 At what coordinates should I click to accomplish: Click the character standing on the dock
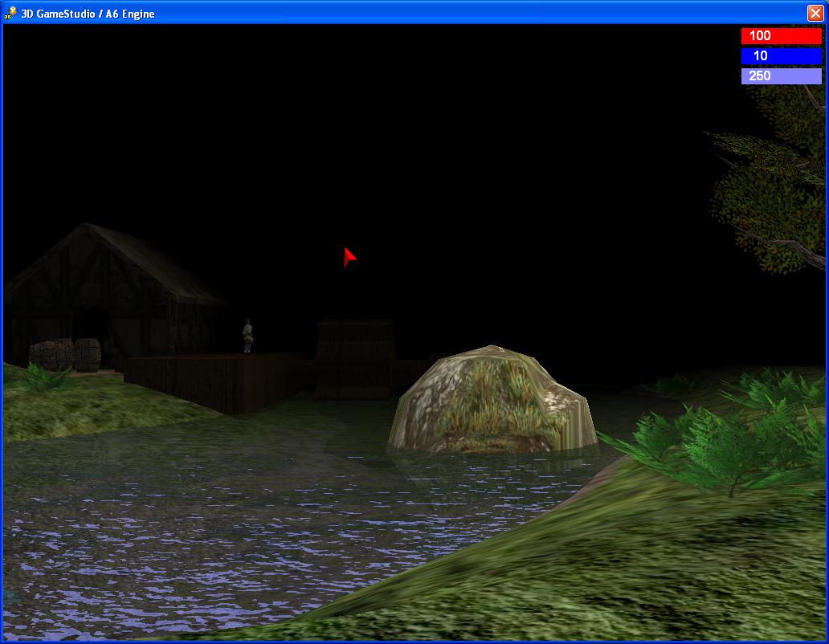tap(247, 336)
